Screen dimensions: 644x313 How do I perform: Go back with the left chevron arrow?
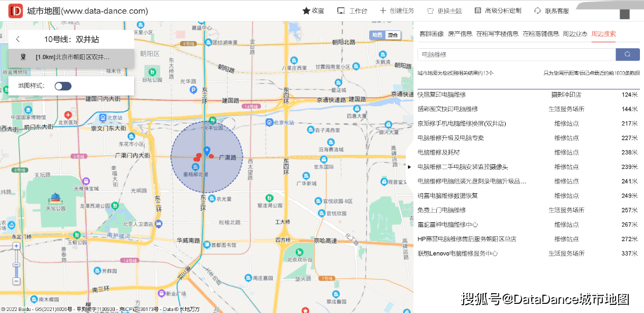point(18,39)
